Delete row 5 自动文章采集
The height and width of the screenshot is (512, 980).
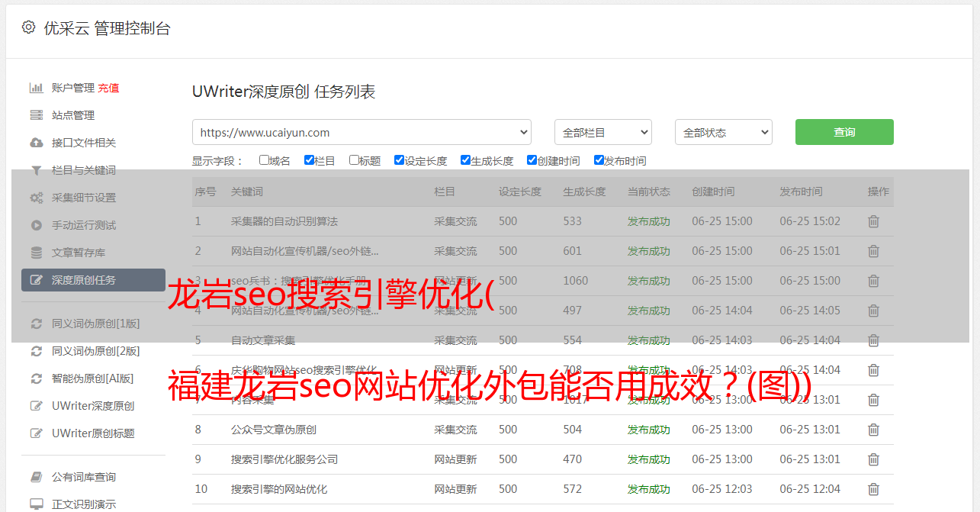point(874,340)
